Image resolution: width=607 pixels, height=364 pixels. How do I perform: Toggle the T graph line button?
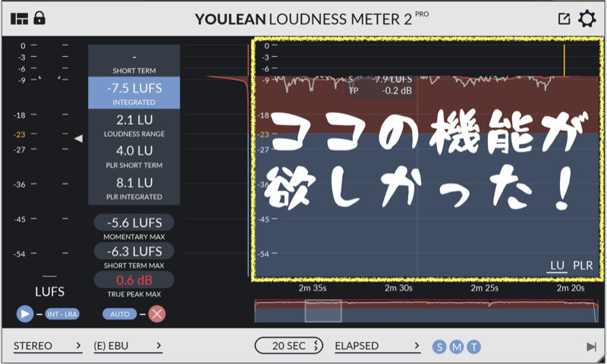pyautogui.click(x=473, y=347)
